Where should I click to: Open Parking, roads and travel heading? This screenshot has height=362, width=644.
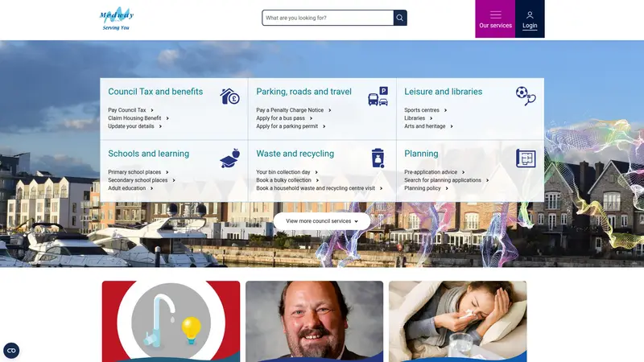(304, 92)
